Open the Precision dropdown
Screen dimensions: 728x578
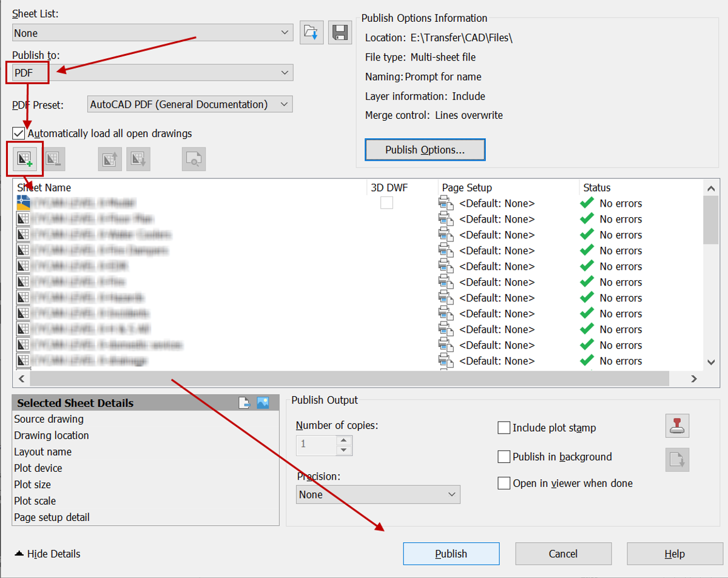coord(453,494)
